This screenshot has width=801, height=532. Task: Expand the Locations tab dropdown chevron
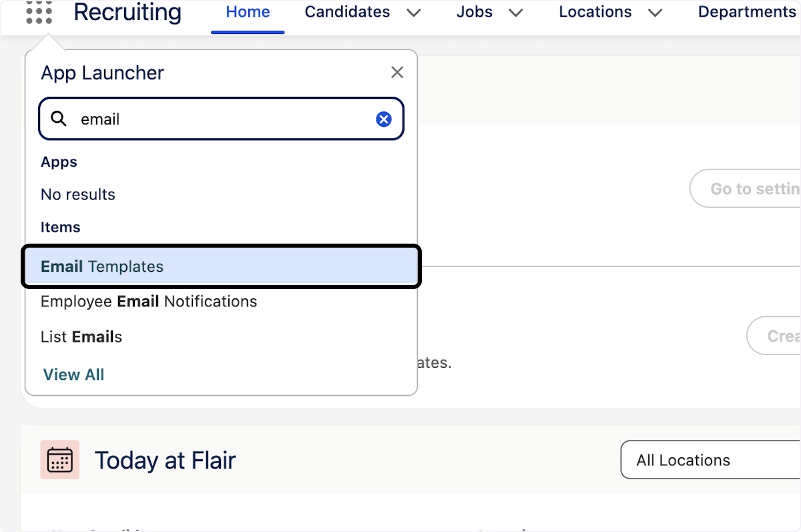point(655,13)
